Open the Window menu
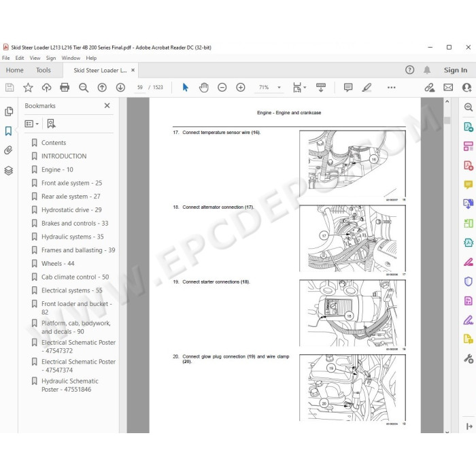The height and width of the screenshot is (476, 476). [71, 58]
